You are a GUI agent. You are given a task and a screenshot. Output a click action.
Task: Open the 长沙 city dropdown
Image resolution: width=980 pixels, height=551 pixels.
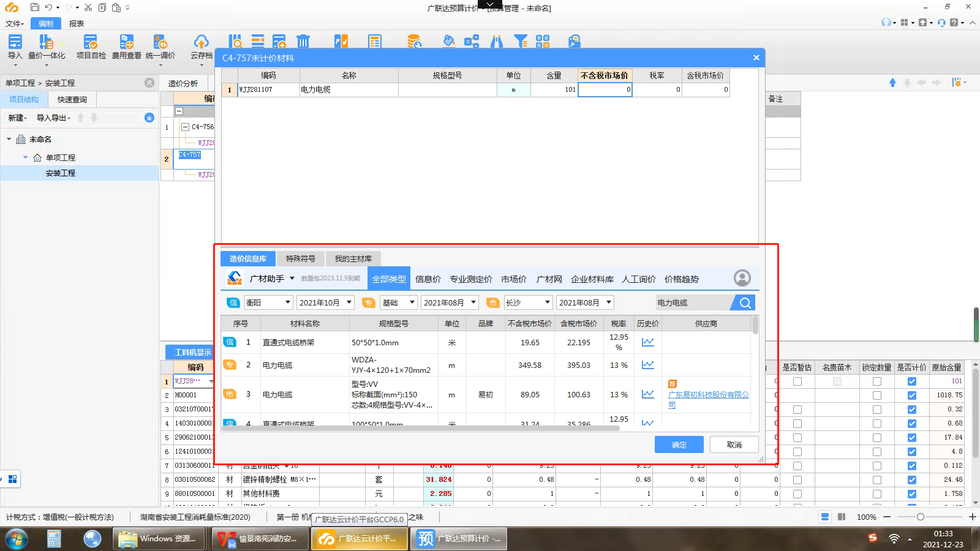click(x=528, y=302)
